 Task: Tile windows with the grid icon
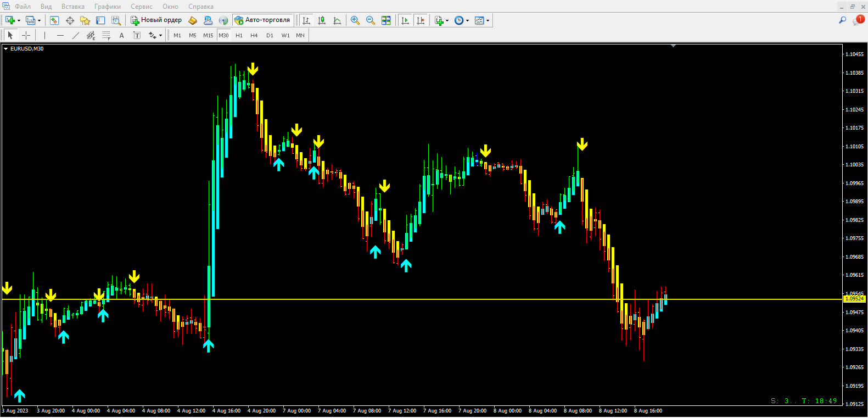tap(386, 20)
